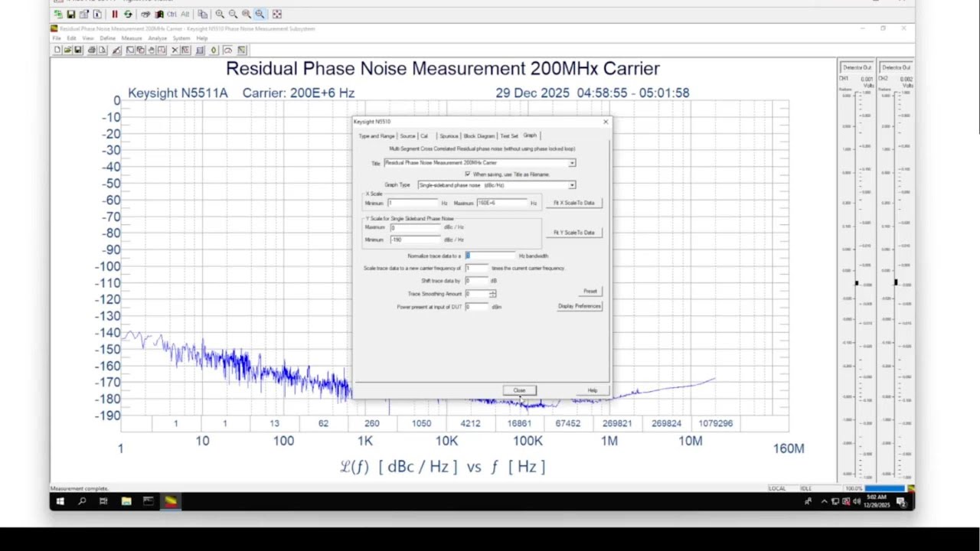The image size is (980, 551).
Task: Click the Save disk icon in the Keysight toolbar
Action: (x=78, y=50)
